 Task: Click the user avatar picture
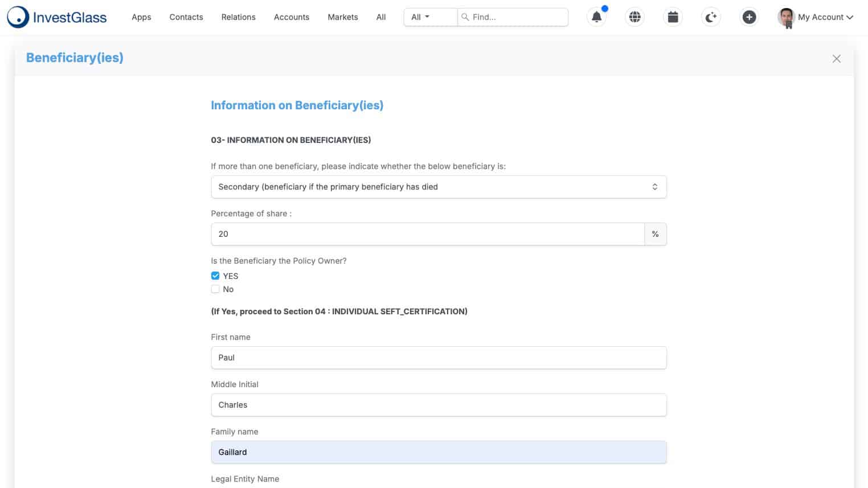click(786, 18)
